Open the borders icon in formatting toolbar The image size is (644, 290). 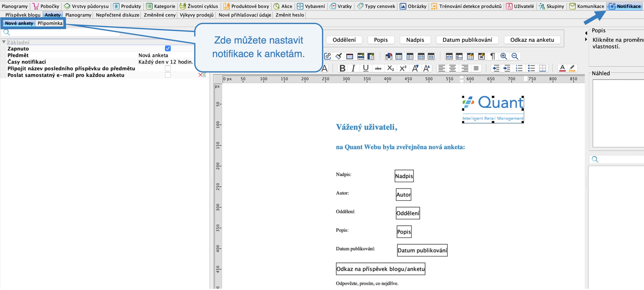pyautogui.click(x=542, y=68)
